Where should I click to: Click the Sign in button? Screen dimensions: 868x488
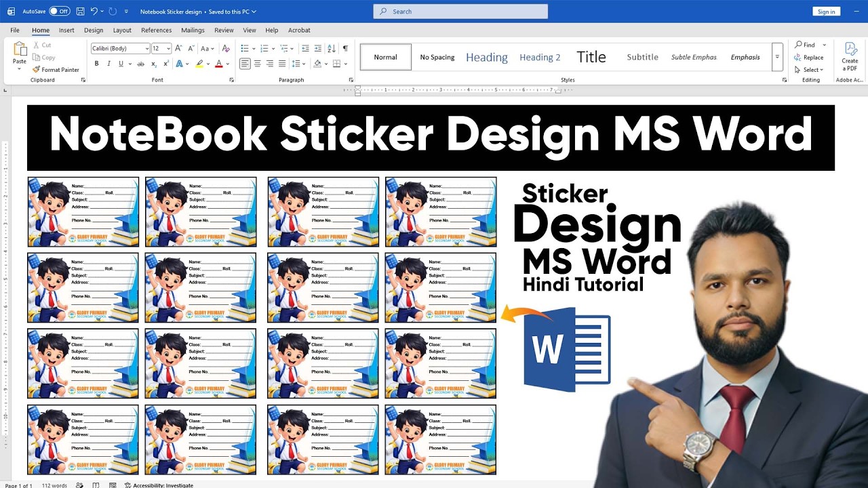pyautogui.click(x=826, y=12)
